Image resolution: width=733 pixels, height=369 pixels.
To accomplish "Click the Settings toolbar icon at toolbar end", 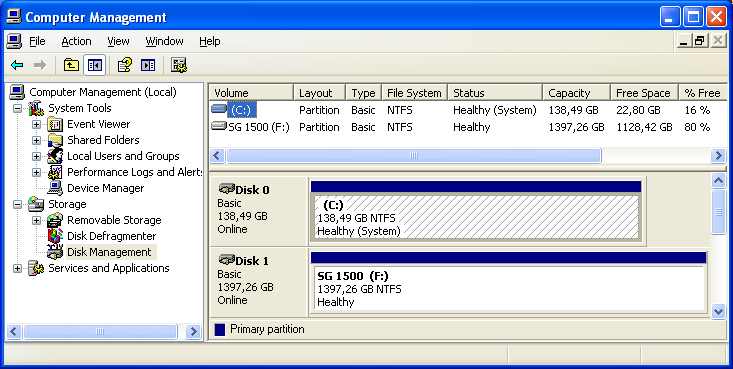I will [179, 65].
